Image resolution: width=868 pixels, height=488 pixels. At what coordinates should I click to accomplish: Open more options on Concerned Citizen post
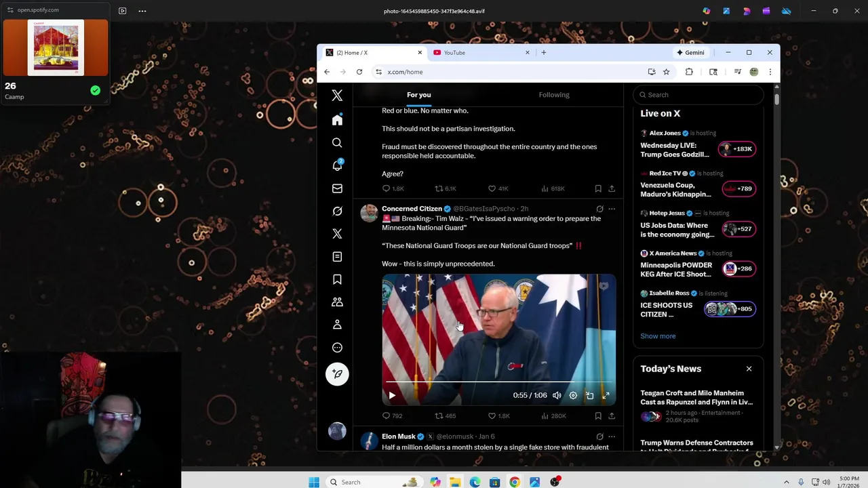point(612,209)
